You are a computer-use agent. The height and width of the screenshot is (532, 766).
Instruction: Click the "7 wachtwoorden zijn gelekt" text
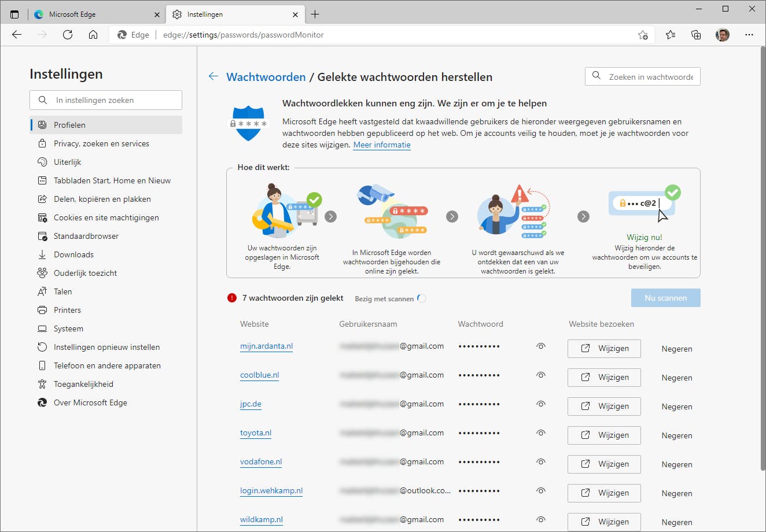[293, 298]
